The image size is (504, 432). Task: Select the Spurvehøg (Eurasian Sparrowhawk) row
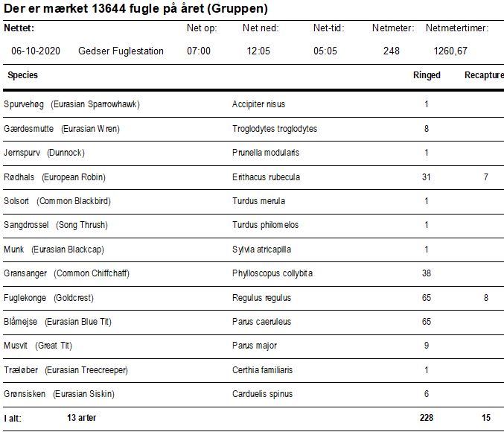click(x=253, y=104)
